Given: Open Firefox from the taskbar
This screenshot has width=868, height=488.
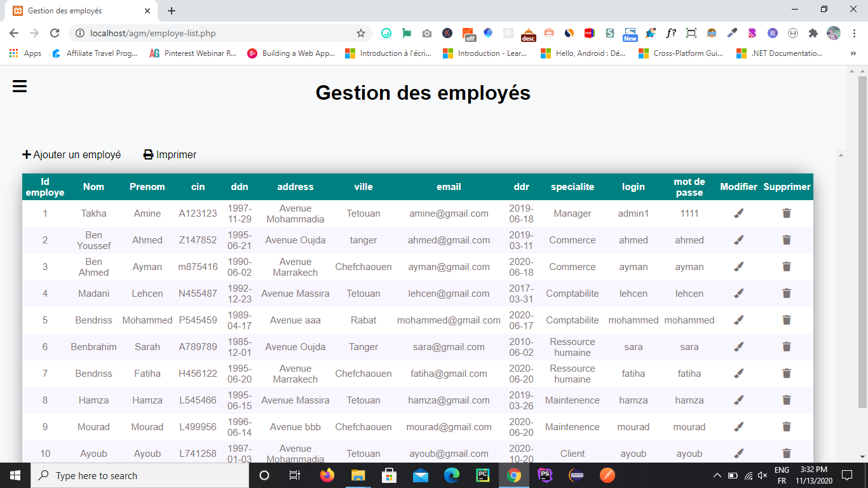Looking at the screenshot, I should [x=327, y=475].
